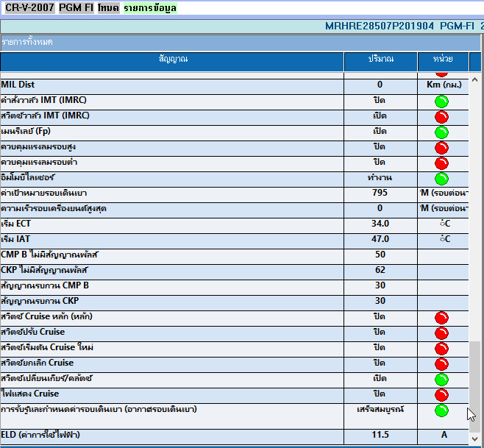Image resolution: width=484 pixels, height=448 pixels.
Task: Click scrollbar up arrow
Action: coord(474,79)
